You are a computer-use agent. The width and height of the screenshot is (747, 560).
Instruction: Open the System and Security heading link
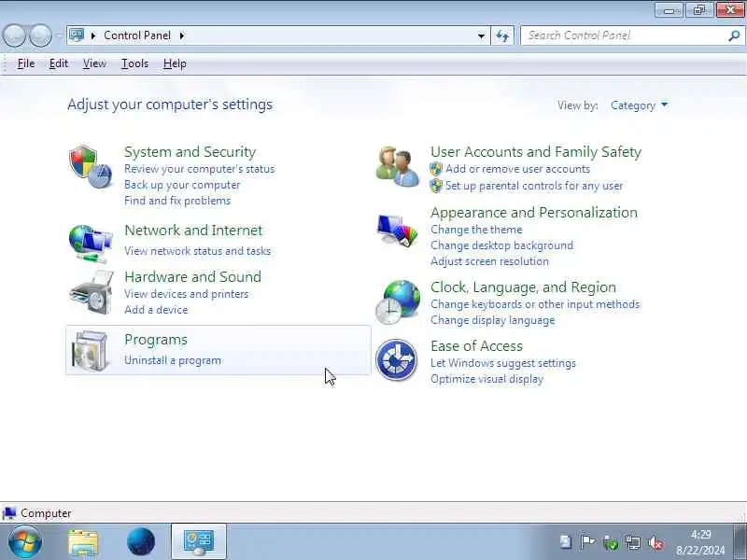pyautogui.click(x=190, y=152)
